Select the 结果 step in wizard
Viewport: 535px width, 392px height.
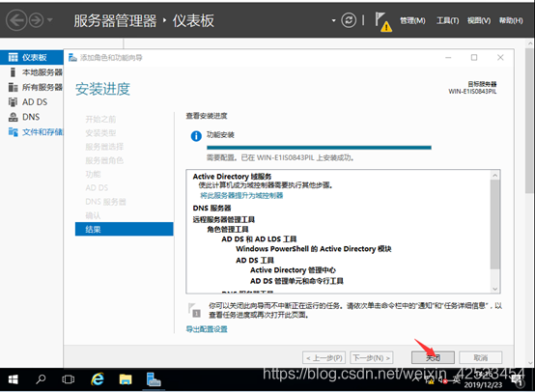click(125, 229)
